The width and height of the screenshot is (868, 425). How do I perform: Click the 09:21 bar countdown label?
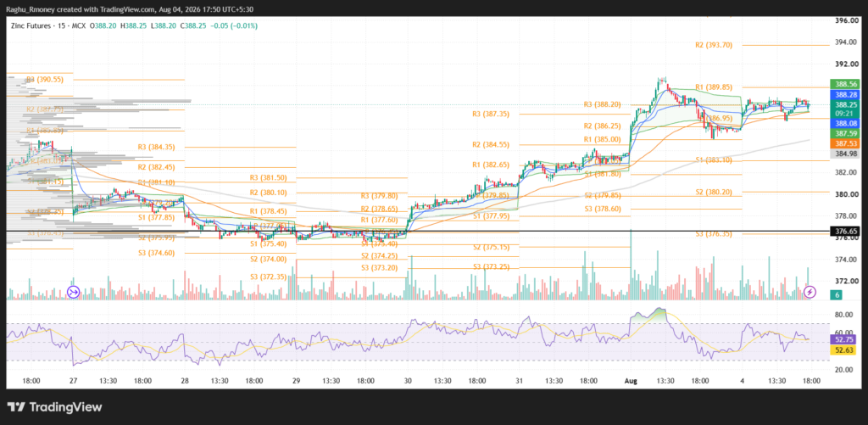846,113
